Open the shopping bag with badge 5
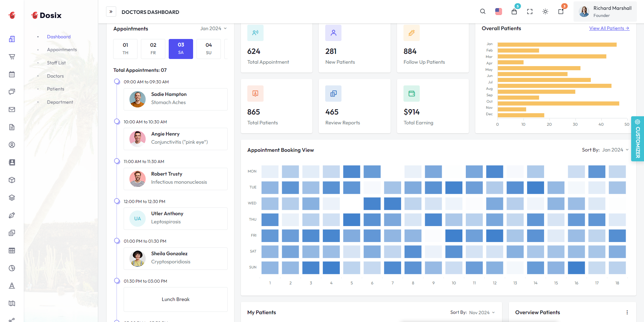This screenshot has height=322, width=644. [x=514, y=12]
